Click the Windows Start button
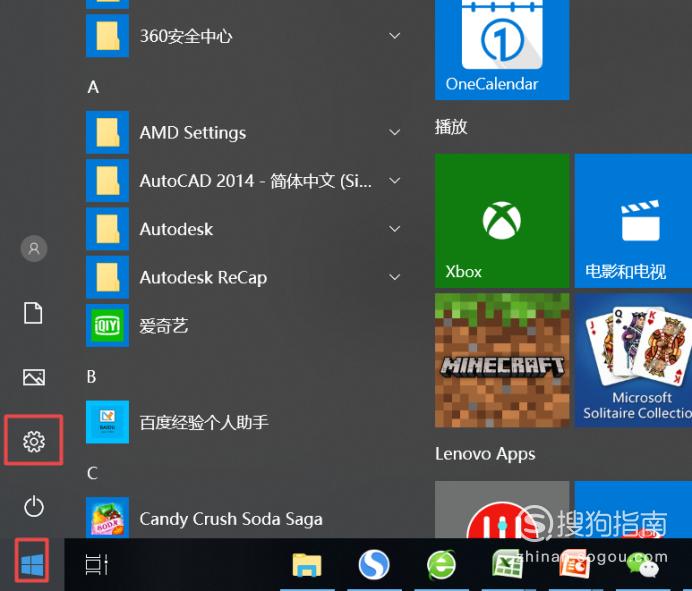 tap(32, 565)
